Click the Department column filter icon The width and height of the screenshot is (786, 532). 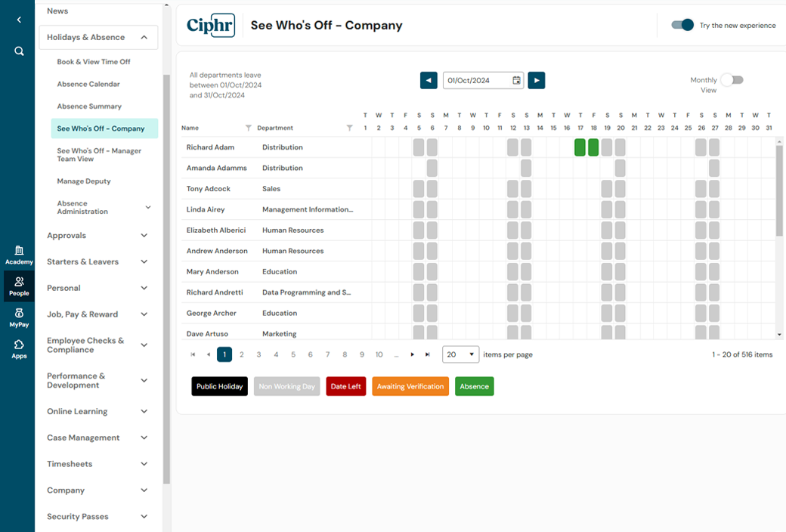click(349, 128)
